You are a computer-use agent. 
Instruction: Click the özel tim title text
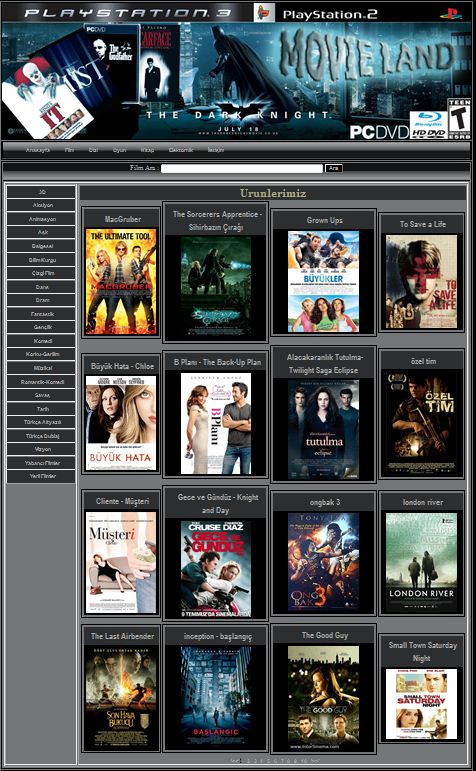423,361
